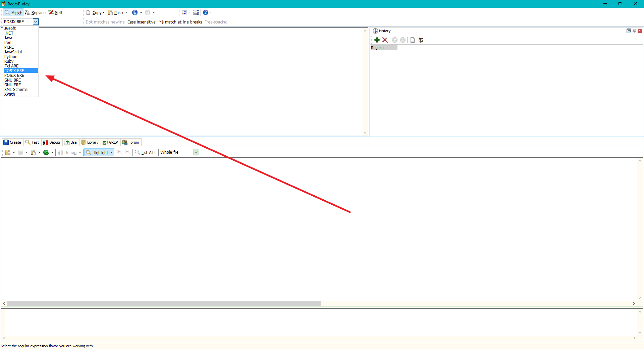Choose JGsoft flavor from list
Viewport: 644px width, 349px height.
(x=21, y=29)
